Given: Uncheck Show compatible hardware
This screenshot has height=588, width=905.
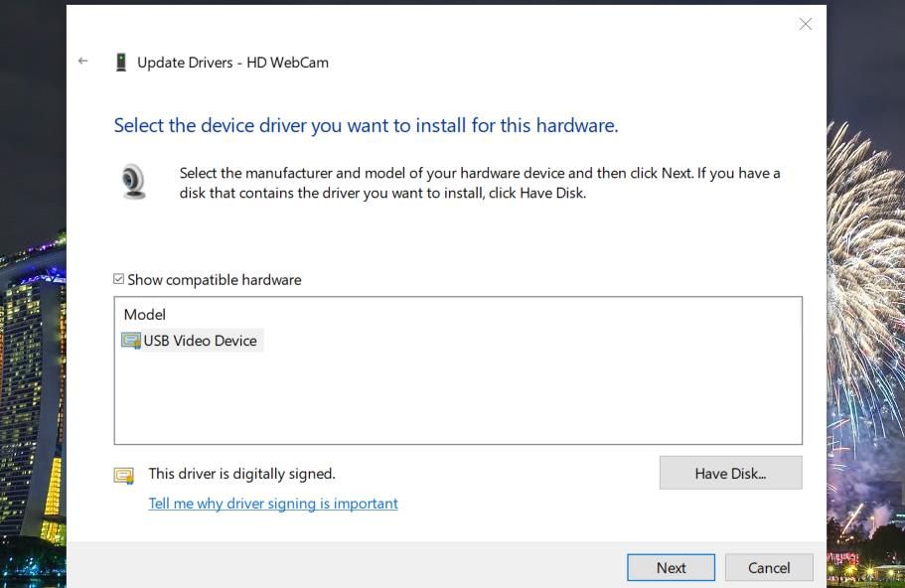Looking at the screenshot, I should [x=118, y=279].
